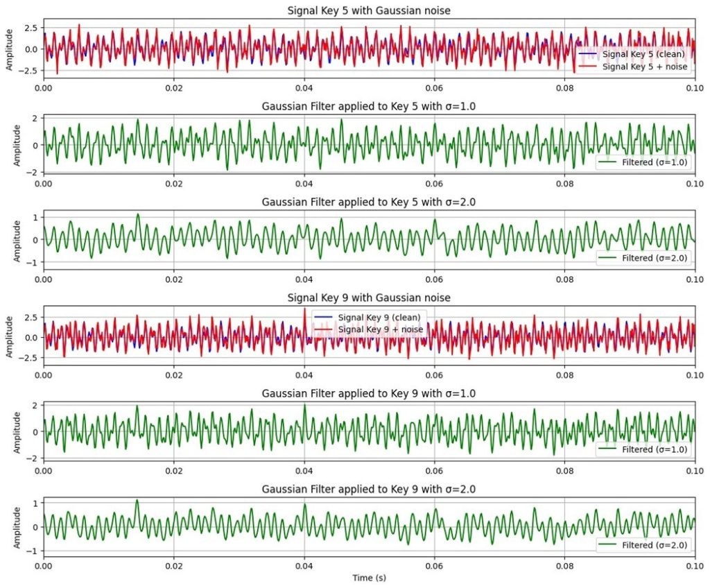Click the title 'Gaussian Filter applied to Key 5 with σ=2.0'
The height and width of the screenshot is (588, 710).
[369, 202]
